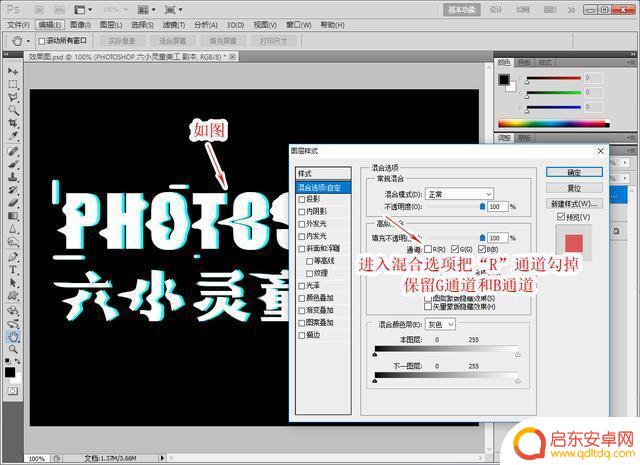640x465 pixels.
Task: Launch Mini Bridge from application bar
Action: tap(59, 9)
